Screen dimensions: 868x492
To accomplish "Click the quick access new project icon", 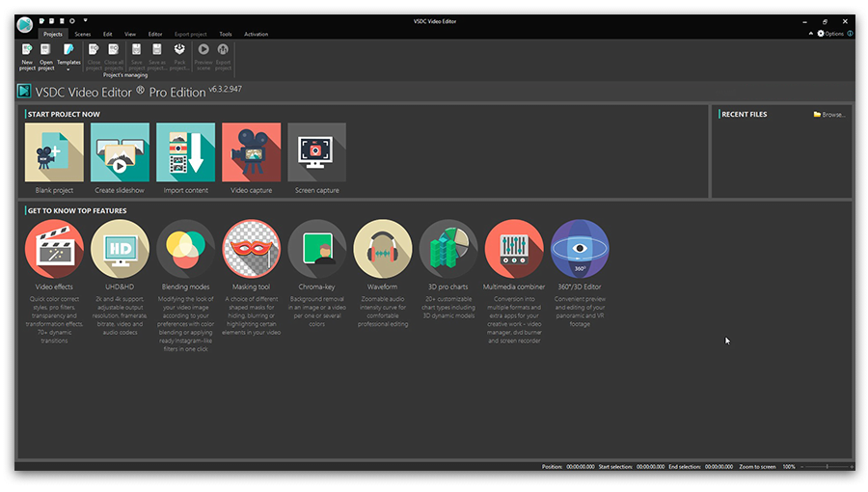I will [41, 21].
